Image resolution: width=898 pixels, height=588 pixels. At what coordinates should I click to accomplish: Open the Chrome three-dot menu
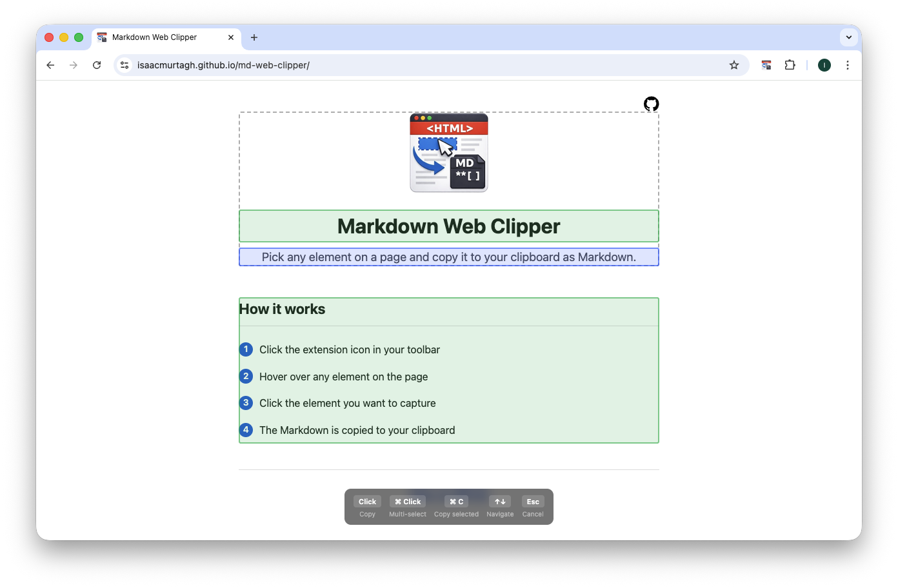point(848,64)
